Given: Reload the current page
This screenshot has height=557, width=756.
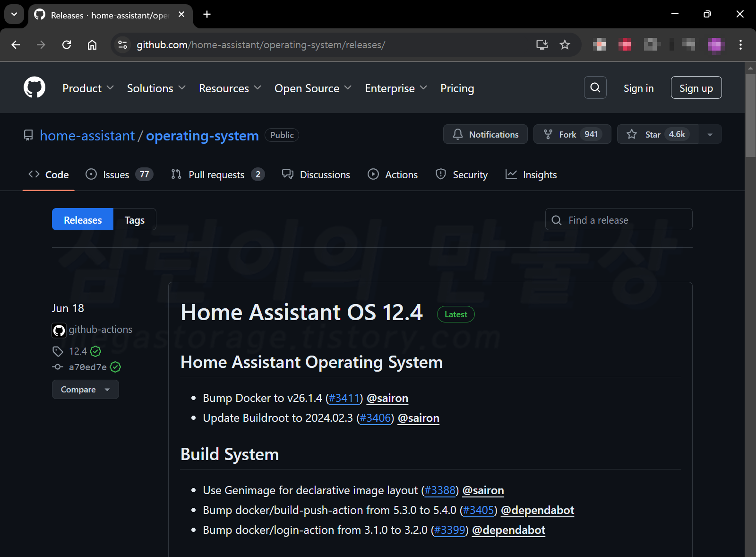Looking at the screenshot, I should 67,45.
